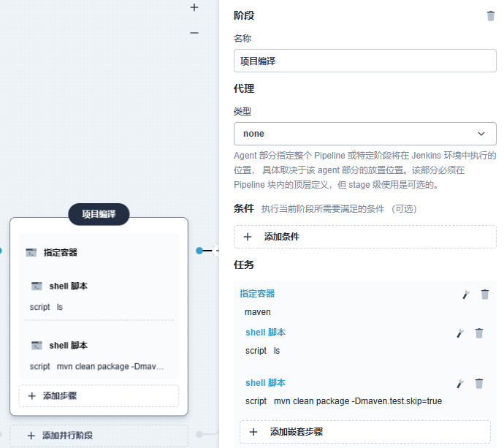Click the 名称 input field

364,61
